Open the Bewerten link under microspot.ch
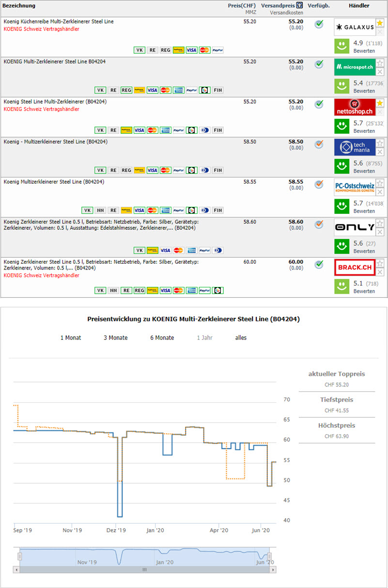 (364, 91)
